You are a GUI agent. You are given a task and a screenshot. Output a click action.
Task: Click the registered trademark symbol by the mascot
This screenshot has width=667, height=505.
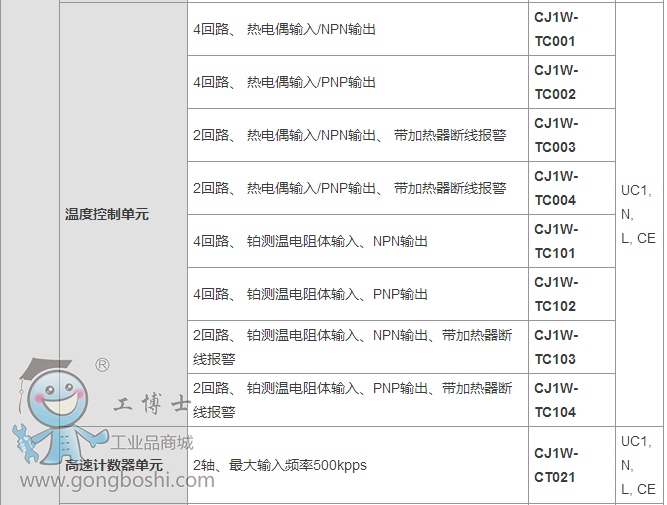[x=101, y=366]
